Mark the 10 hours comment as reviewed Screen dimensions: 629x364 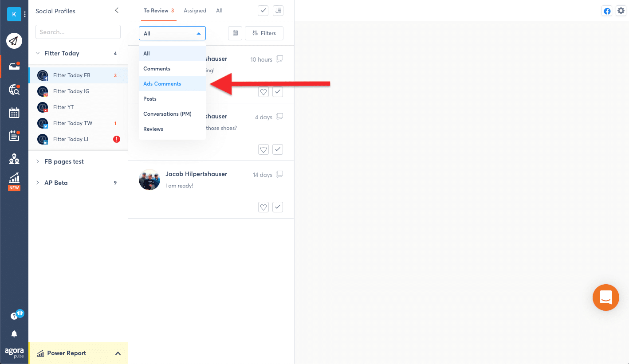point(278,92)
